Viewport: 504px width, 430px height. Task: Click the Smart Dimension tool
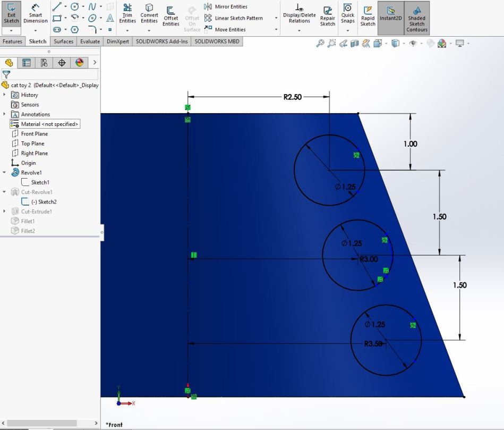pyautogui.click(x=35, y=14)
